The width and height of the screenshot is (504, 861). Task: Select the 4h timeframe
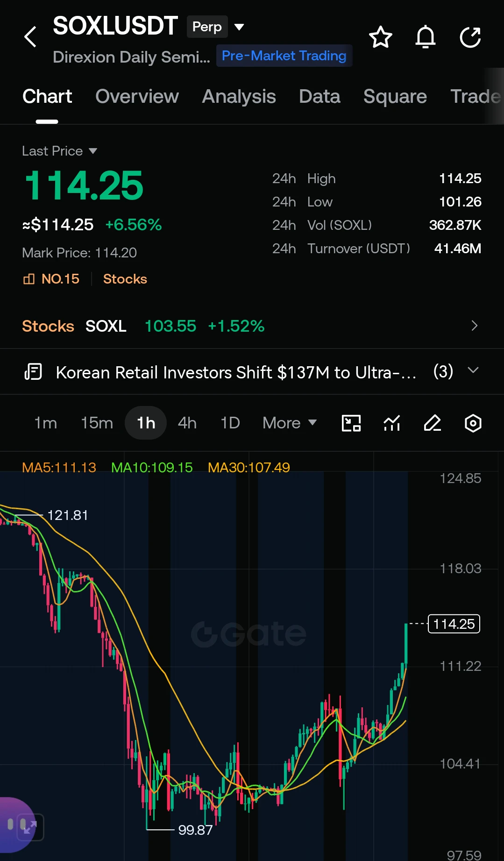pos(187,423)
